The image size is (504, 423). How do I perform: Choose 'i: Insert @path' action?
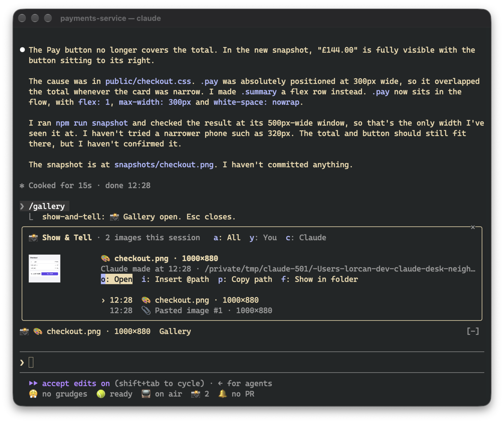[175, 279]
